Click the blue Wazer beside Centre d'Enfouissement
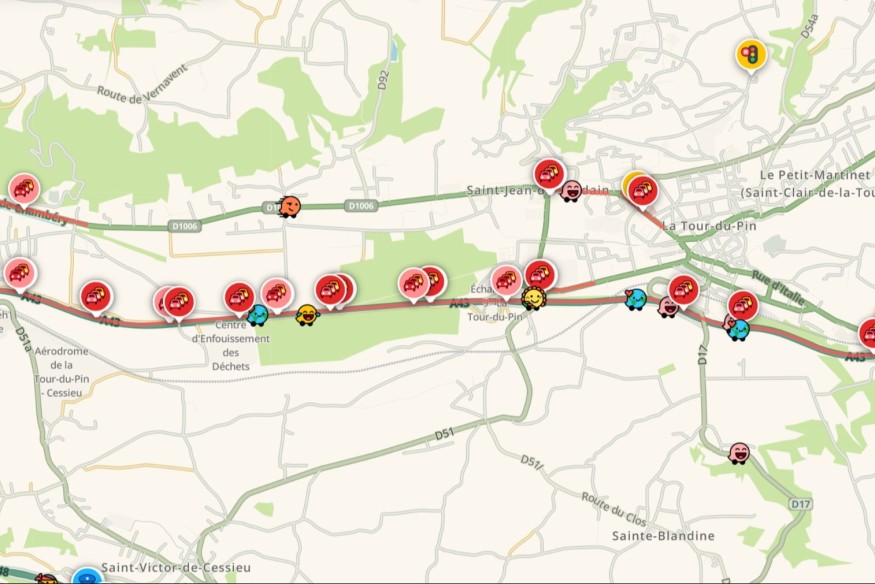This screenshot has width=875, height=584. 257,315
